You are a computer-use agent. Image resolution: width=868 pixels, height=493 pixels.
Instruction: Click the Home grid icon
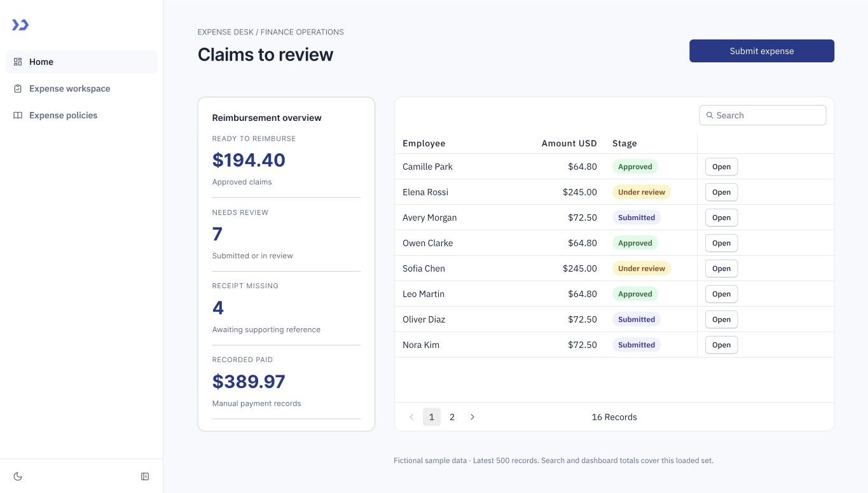click(x=18, y=62)
